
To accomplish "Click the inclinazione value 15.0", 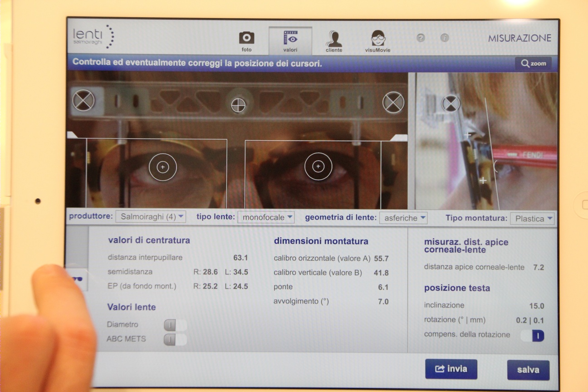I will click(x=537, y=306).
